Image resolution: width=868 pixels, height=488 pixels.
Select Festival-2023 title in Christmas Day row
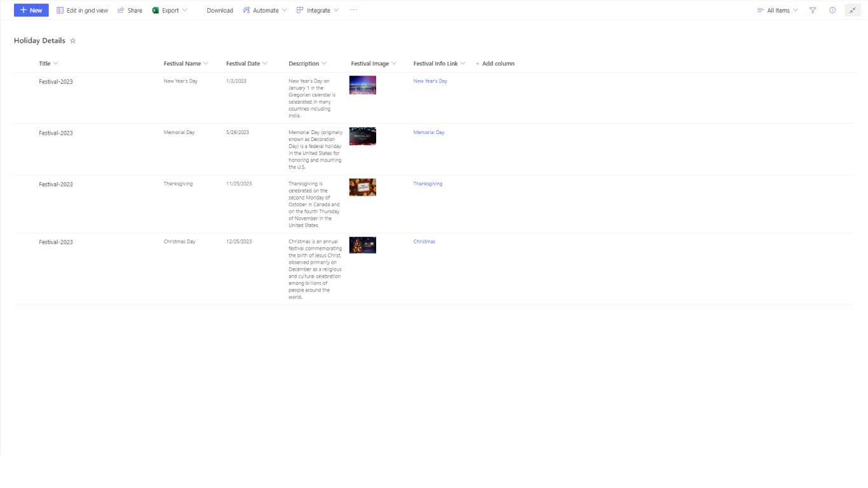[x=56, y=242]
